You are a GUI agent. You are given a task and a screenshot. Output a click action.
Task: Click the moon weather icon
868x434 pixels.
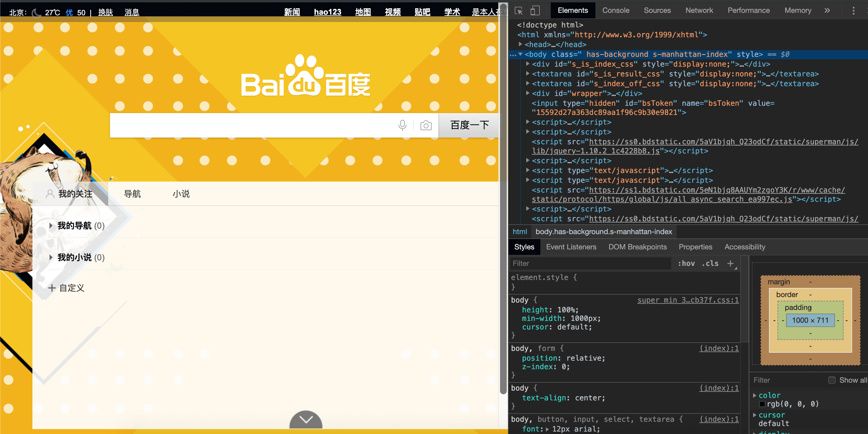pos(36,13)
